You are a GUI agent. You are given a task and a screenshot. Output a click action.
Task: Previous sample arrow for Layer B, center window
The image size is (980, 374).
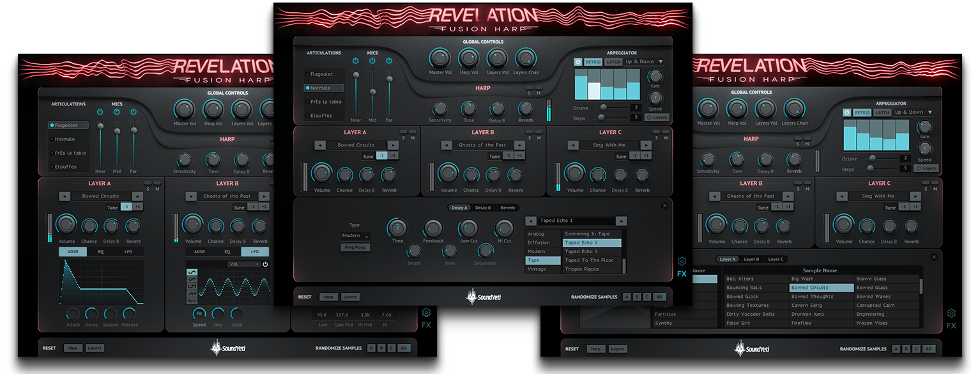(x=448, y=145)
